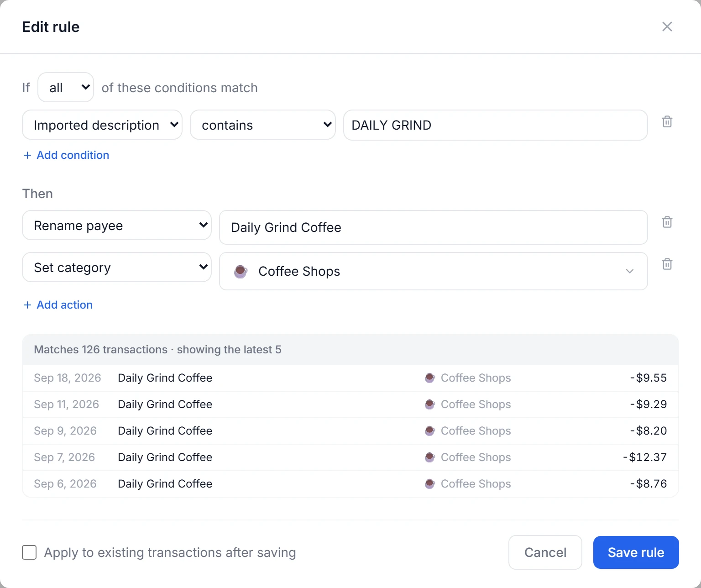The image size is (701, 588).
Task: Click Daily Grind Coffee payee in Sep 7 row
Action: pos(165,457)
